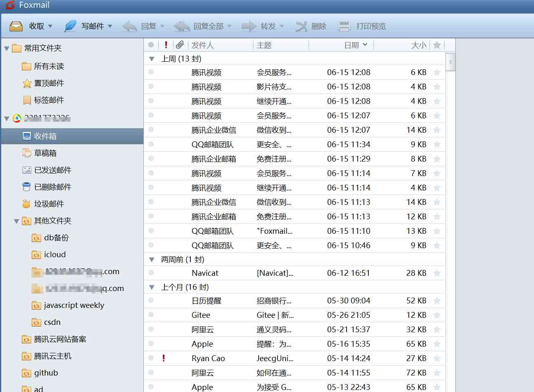The height and width of the screenshot is (392, 534).
Task: Star the 05-21 15:37 阿里云 email
Action: (437, 329)
